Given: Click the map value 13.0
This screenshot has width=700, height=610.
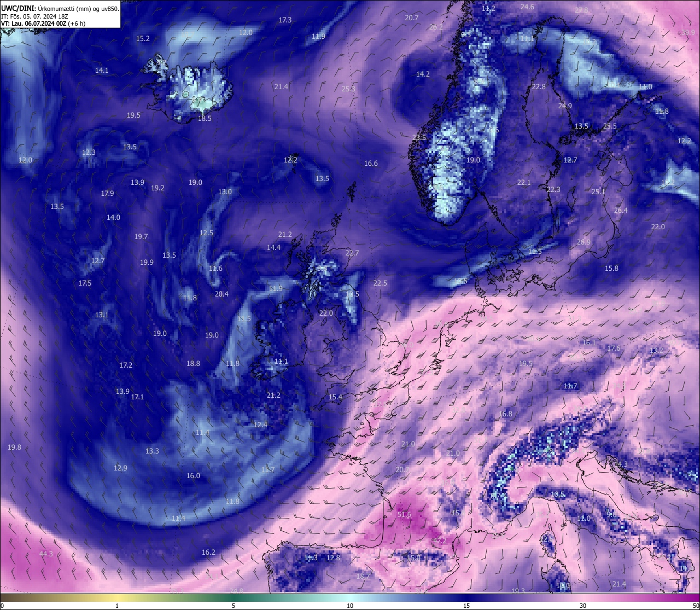Looking at the screenshot, I should point(225,192).
